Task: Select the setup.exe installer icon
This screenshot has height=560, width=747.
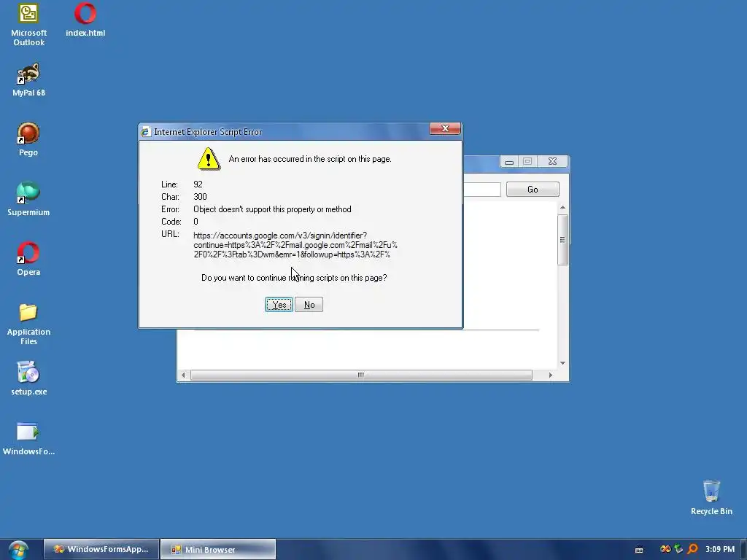Action: point(28,378)
